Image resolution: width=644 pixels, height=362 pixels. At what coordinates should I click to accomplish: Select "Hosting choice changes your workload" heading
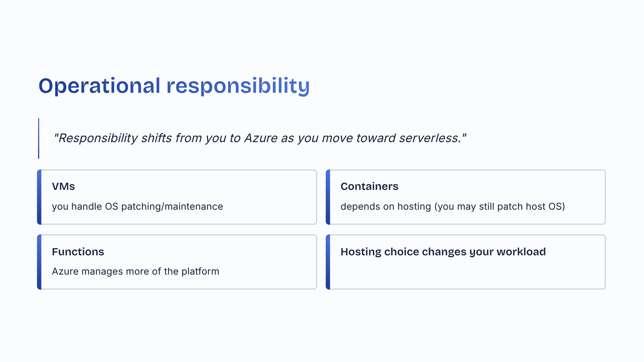tap(443, 252)
